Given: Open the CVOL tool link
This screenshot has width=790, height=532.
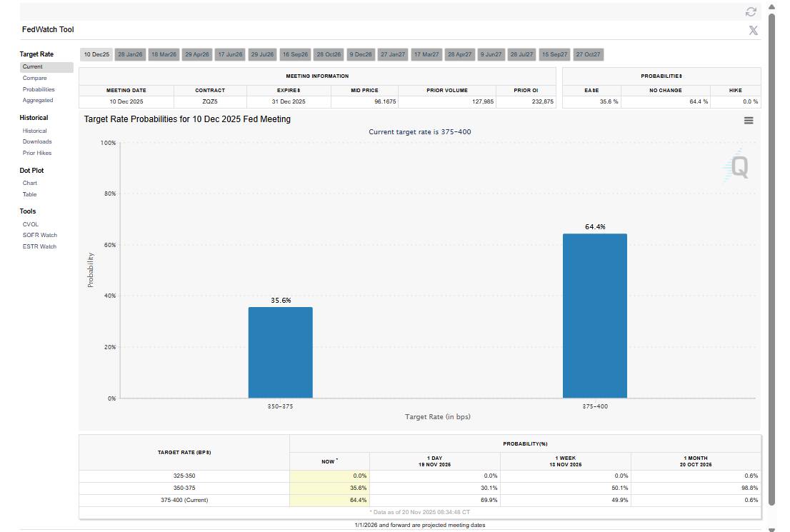Looking at the screenshot, I should [31, 224].
